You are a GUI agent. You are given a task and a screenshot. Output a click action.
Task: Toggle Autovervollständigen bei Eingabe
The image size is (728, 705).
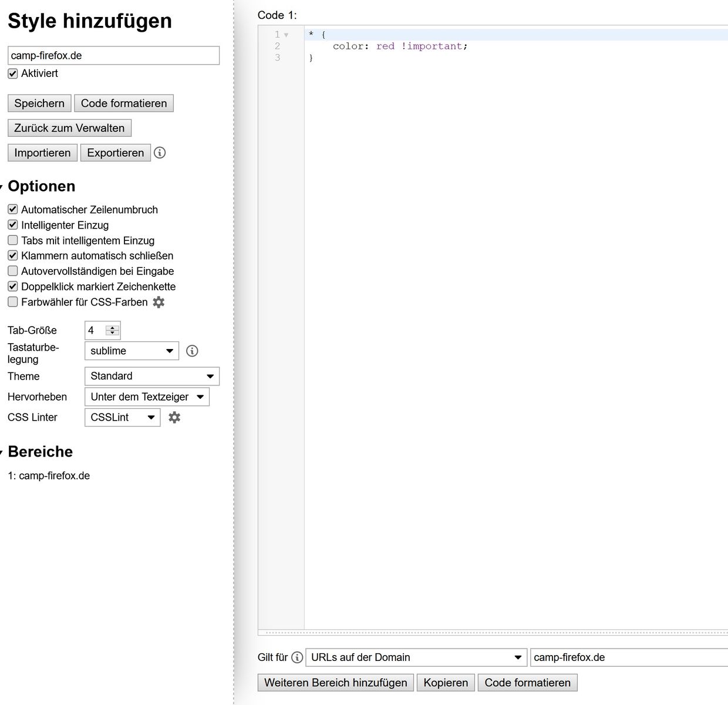tap(13, 271)
